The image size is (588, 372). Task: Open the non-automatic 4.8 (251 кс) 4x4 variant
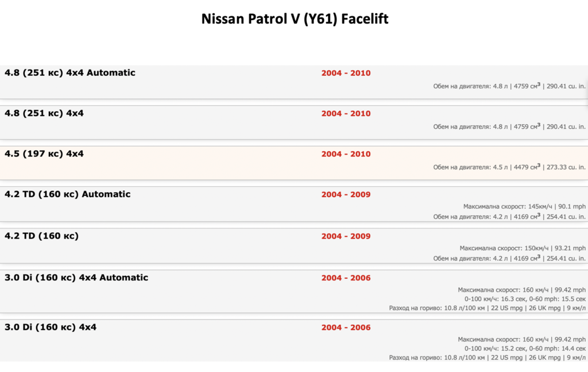click(x=44, y=113)
